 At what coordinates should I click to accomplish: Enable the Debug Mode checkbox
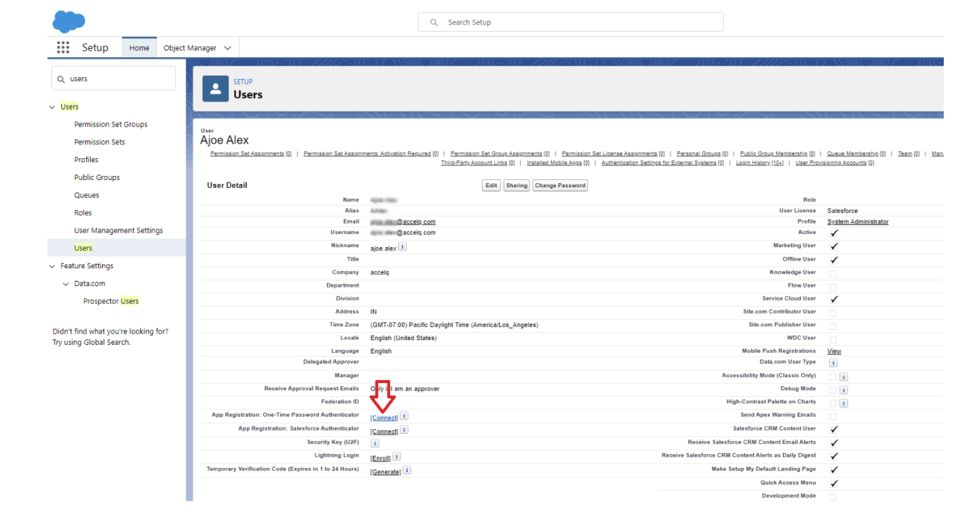(x=833, y=390)
